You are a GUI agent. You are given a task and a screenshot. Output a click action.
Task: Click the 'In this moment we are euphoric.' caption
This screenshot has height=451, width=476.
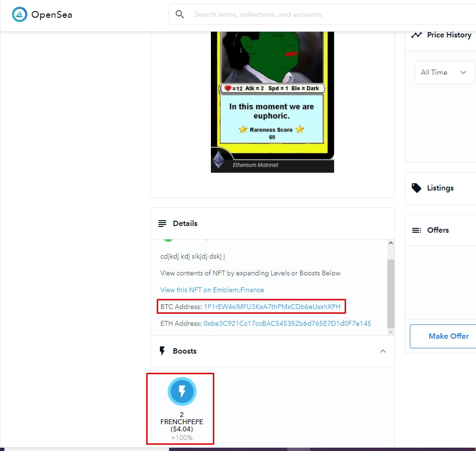click(271, 111)
